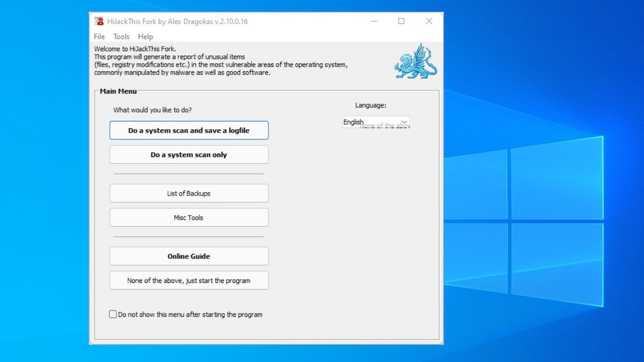Image resolution: width=644 pixels, height=362 pixels.
Task: Click the HiJackThis app icon in title bar
Action: click(x=99, y=21)
